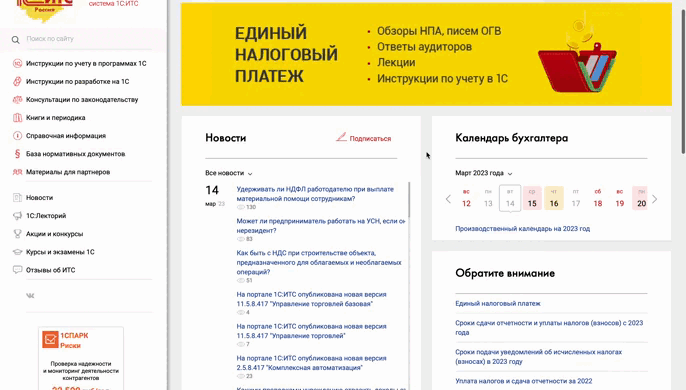Open the Март 2023 года month dropdown

point(483,173)
